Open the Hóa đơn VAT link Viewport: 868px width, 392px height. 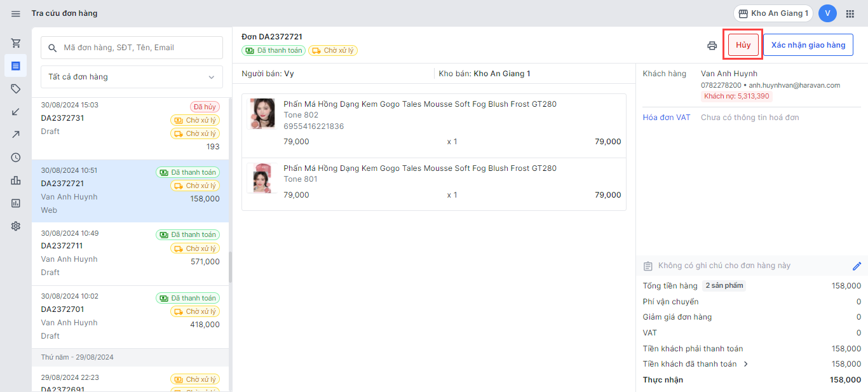click(667, 118)
